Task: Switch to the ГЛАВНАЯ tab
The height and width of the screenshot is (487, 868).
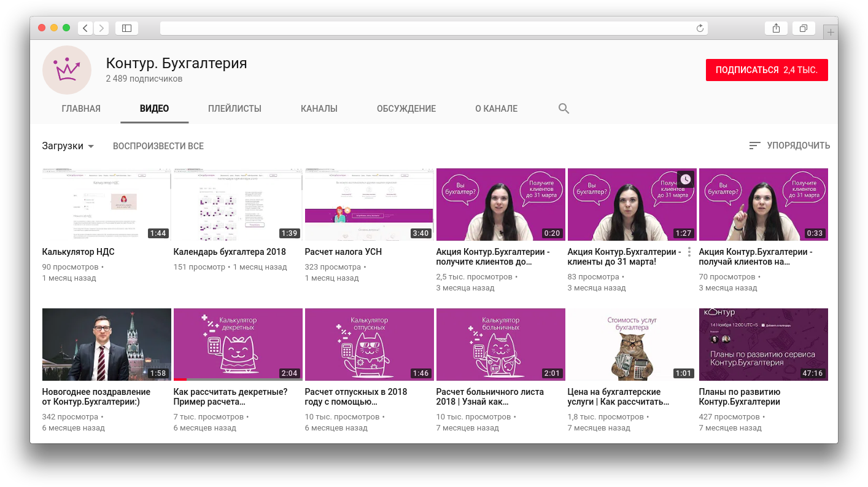Action: pos(81,109)
